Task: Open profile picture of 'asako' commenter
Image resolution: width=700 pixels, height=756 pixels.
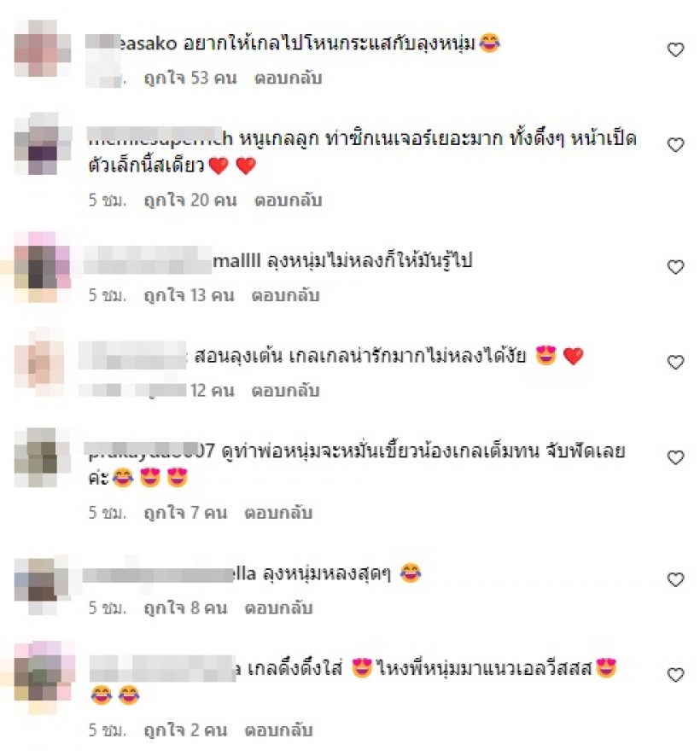Action: (43, 49)
